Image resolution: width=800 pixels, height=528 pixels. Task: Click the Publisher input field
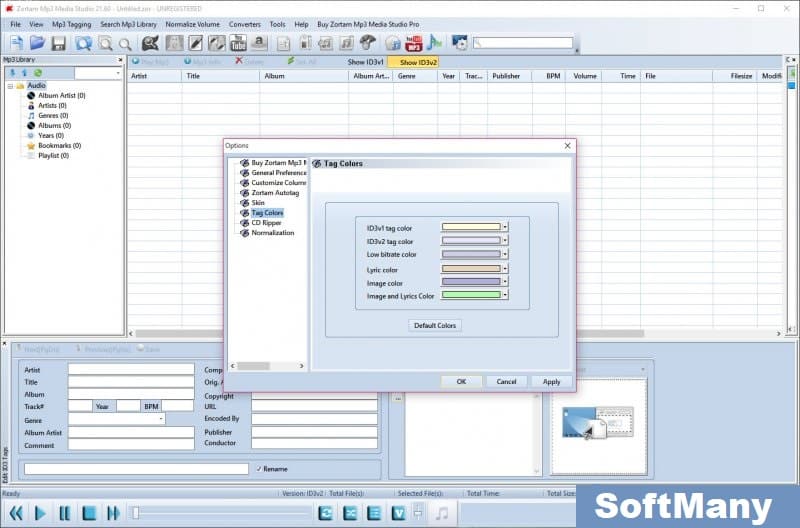[x=314, y=432]
